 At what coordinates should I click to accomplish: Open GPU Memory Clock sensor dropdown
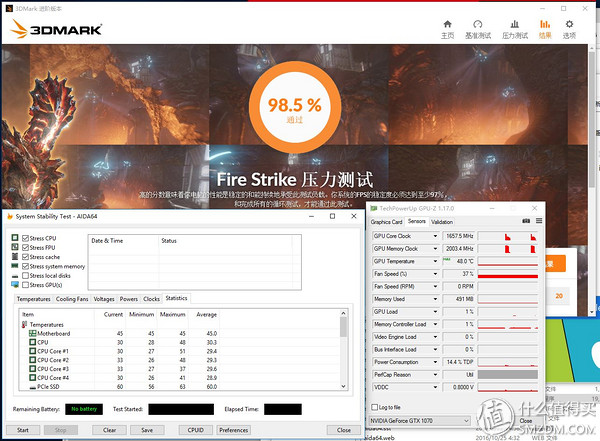(435, 249)
